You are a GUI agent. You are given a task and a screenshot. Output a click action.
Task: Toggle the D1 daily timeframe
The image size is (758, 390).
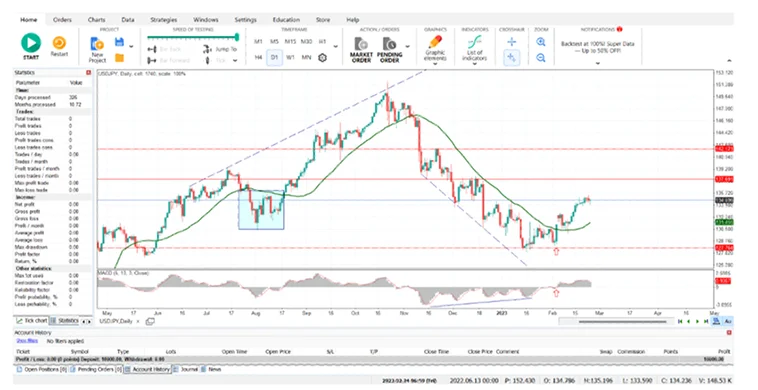[274, 58]
